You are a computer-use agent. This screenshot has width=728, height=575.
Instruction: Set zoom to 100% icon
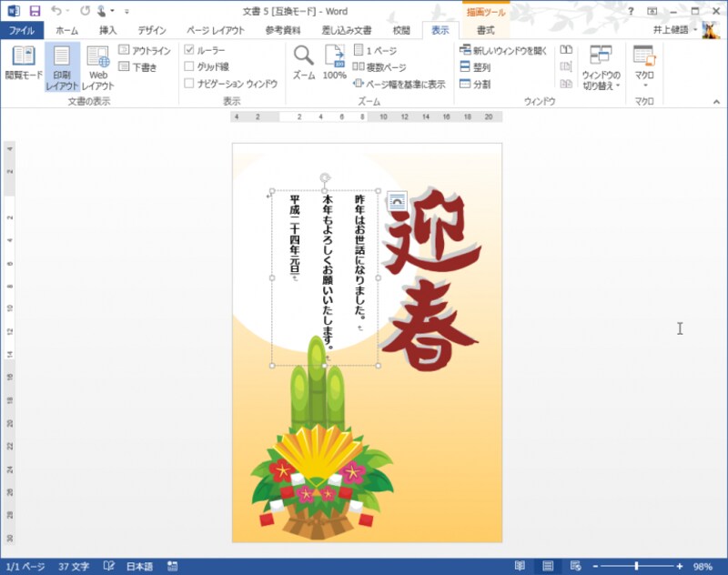(334, 63)
